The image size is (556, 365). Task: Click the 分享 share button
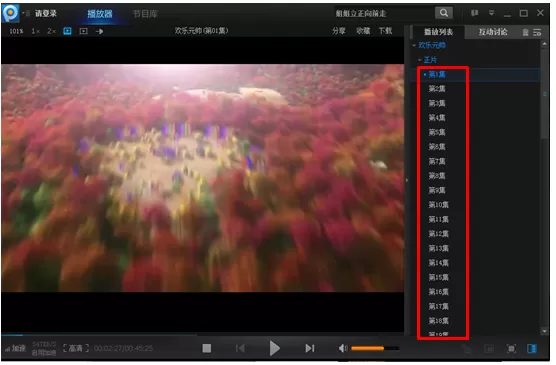(339, 31)
